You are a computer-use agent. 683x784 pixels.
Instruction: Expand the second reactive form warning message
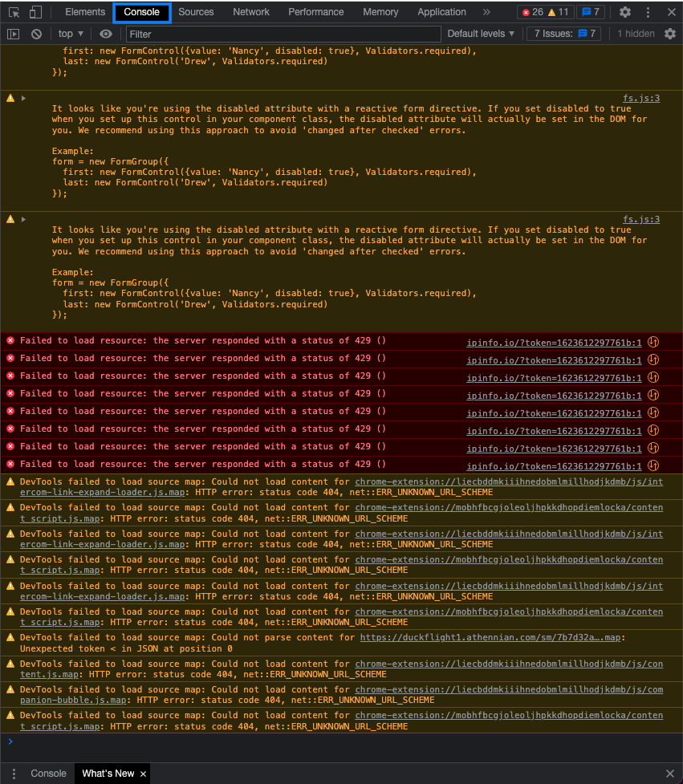click(x=23, y=220)
